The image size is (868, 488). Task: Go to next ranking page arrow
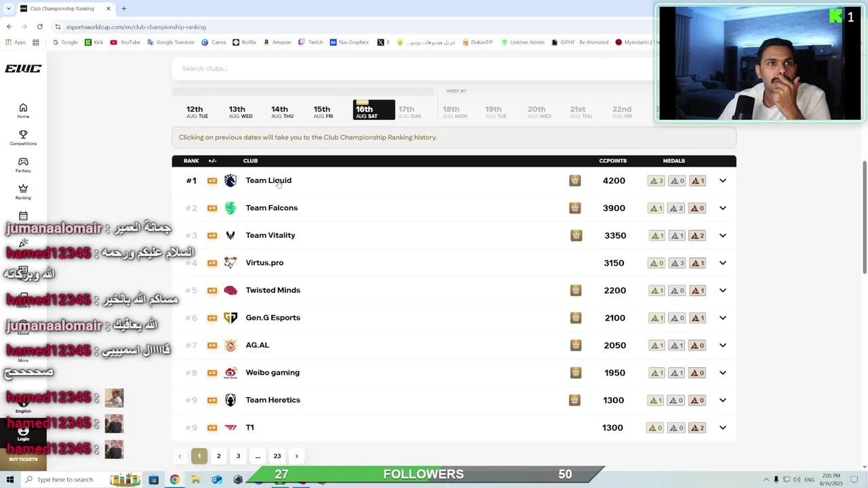pyautogui.click(x=296, y=456)
